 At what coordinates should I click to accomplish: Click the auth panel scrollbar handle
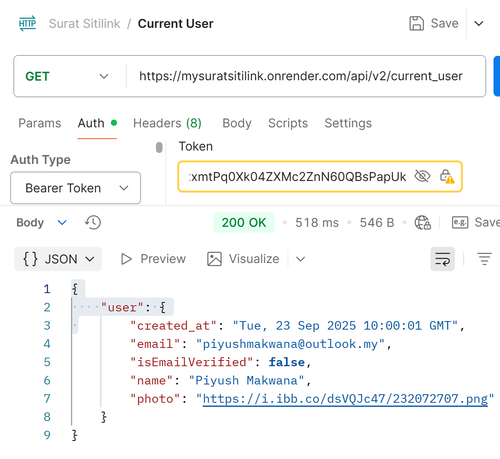tap(159, 147)
